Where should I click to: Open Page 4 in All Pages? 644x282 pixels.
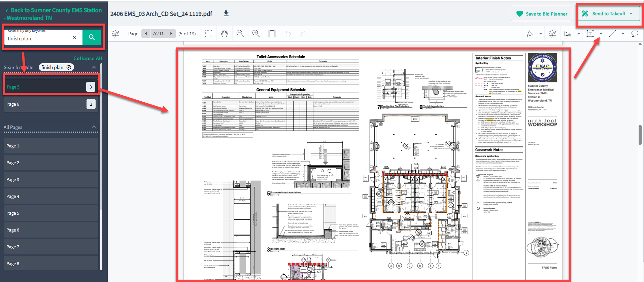click(51, 197)
